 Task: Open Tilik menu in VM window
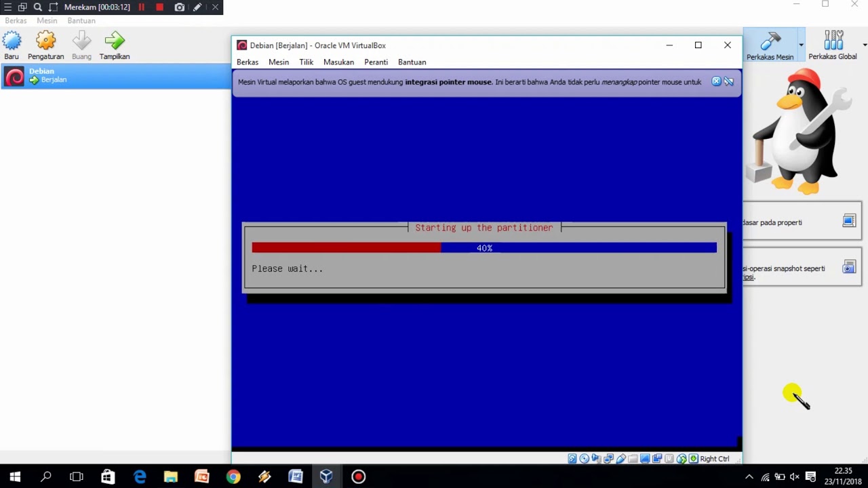(x=307, y=62)
